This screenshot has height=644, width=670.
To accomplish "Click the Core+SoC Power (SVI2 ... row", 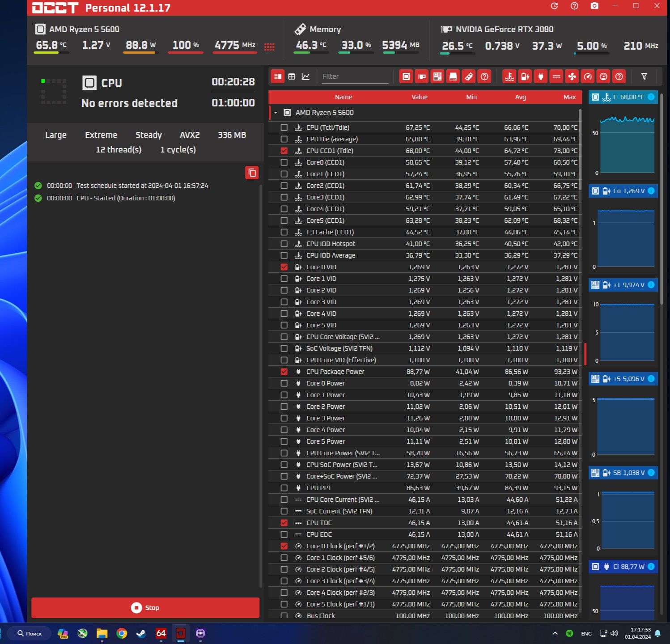I will pyautogui.click(x=425, y=476).
